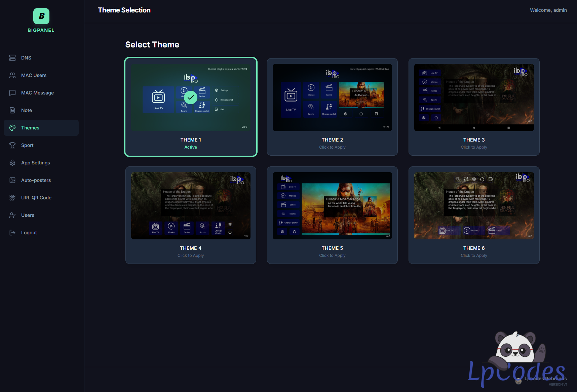Screen dimensions: 577x392
Task: Click the Logout arrow icon
Action: tap(12, 233)
